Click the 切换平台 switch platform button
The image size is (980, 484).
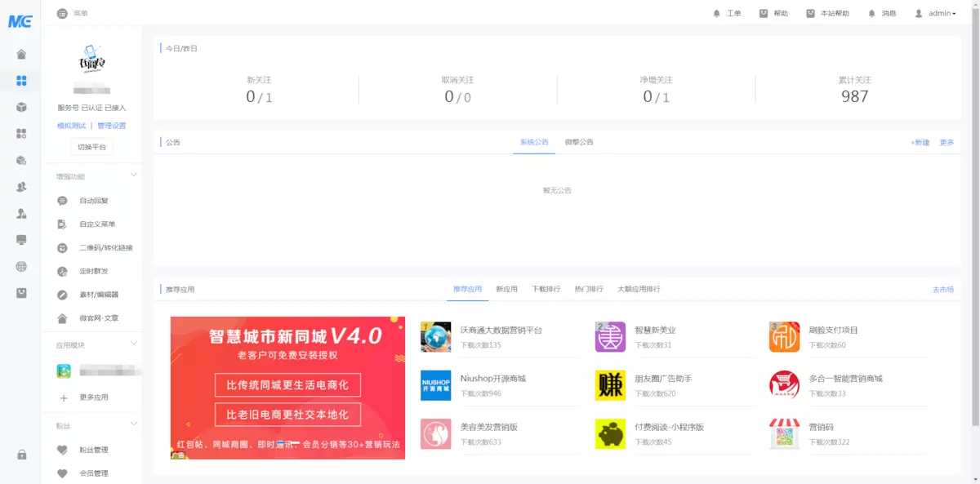pyautogui.click(x=92, y=147)
